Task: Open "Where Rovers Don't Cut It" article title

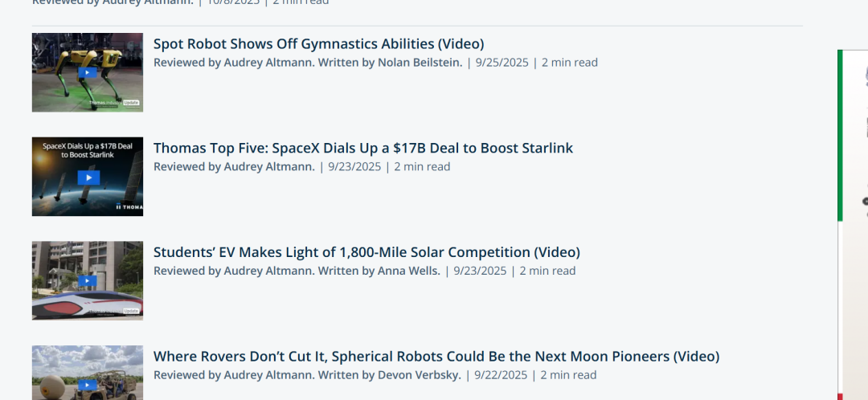Action: coord(436,356)
